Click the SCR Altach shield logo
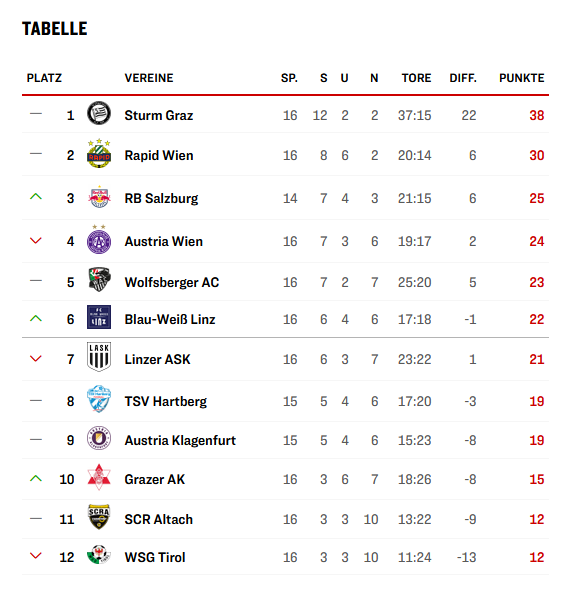 (99, 517)
